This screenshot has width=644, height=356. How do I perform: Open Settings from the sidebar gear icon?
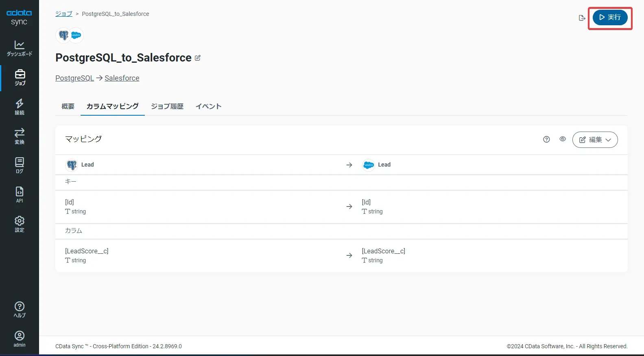[20, 224]
